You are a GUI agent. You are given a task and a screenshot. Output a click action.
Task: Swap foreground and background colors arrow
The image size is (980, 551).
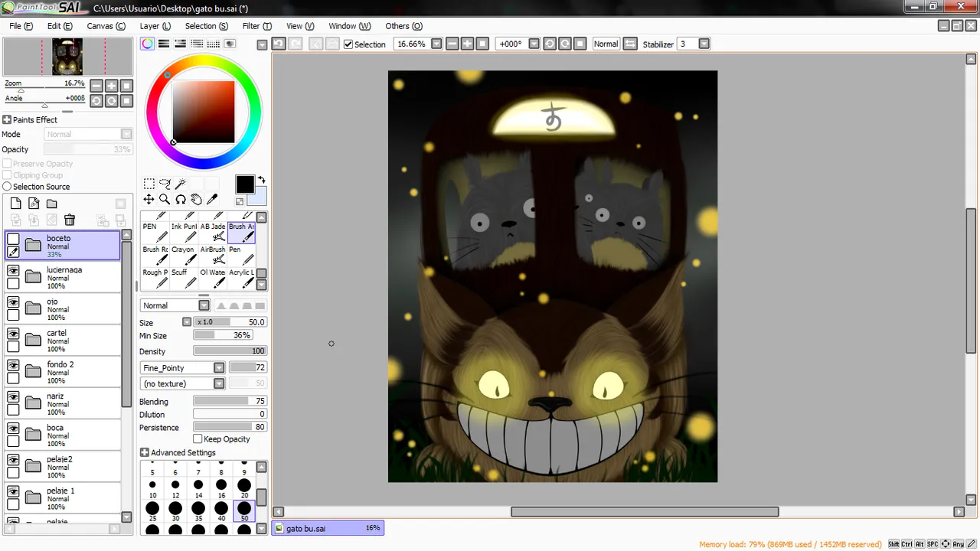pyautogui.click(x=261, y=180)
